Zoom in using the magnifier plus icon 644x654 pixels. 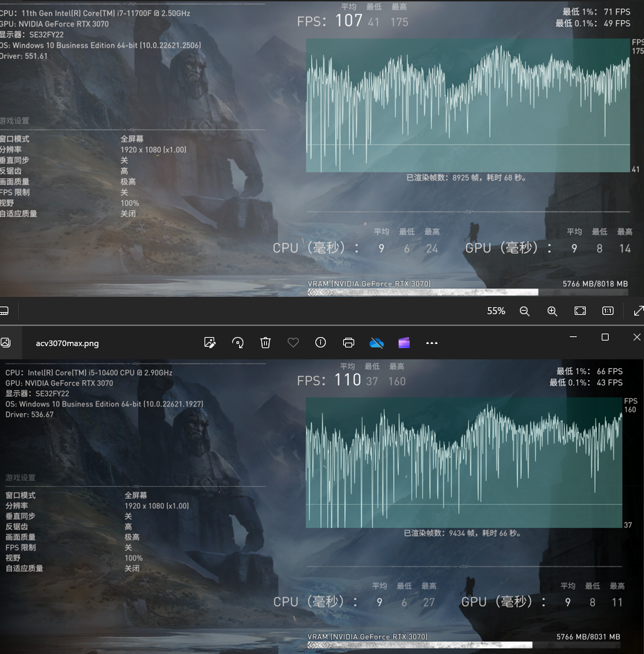tap(552, 311)
